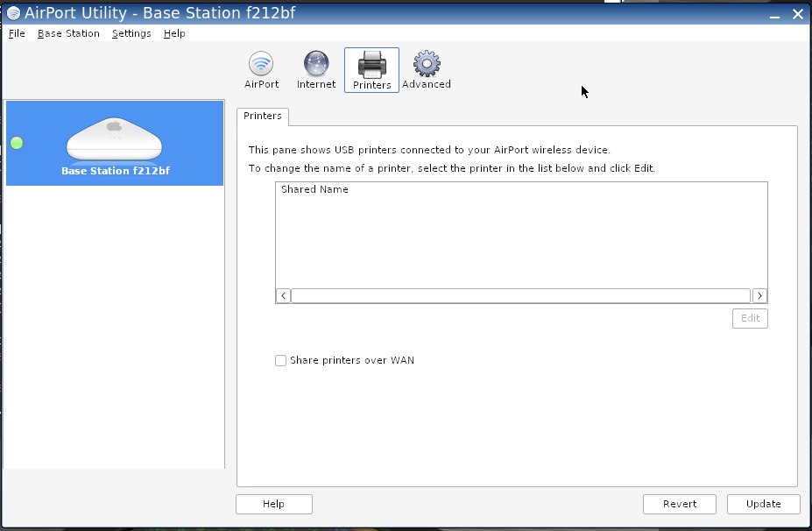Open the Base Station menu
This screenshot has width=812, height=531.
pos(68,33)
